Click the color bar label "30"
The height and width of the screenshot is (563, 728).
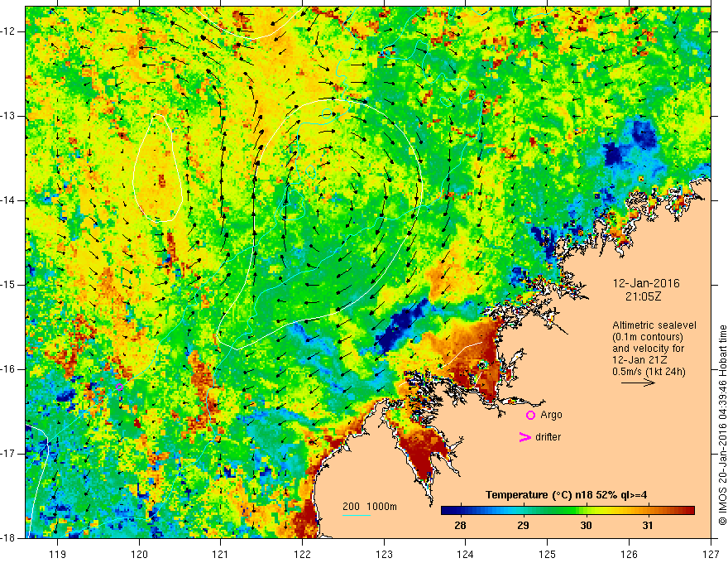[586, 526]
